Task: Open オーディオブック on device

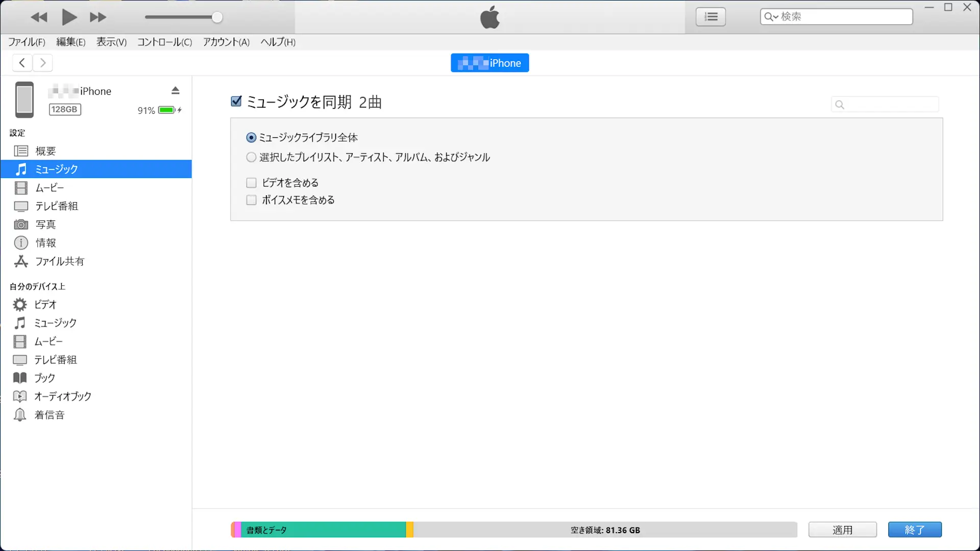Action: point(96,396)
